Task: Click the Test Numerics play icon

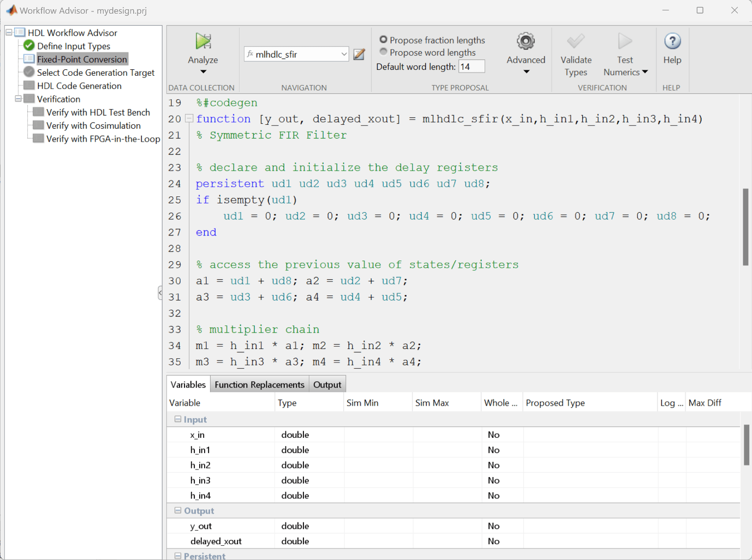Action: 625,41
